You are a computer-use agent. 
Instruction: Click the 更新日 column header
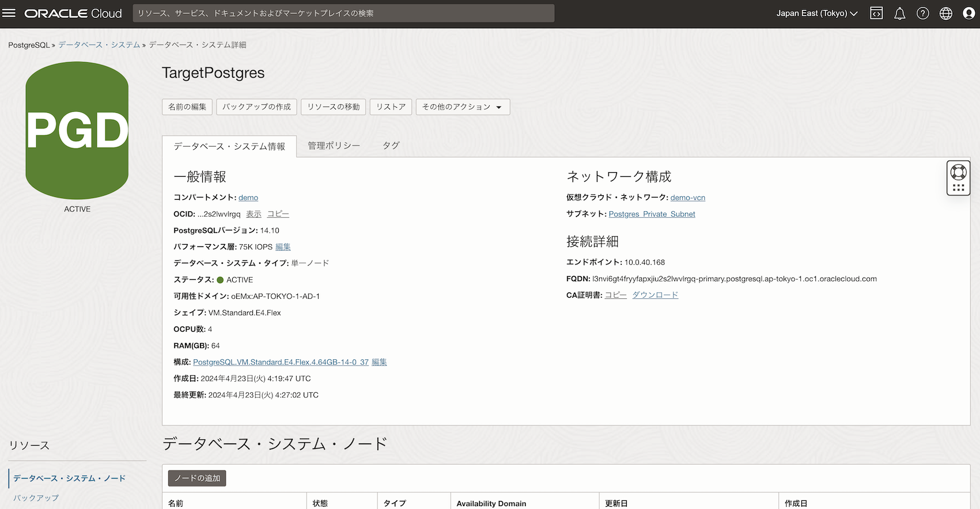(616, 503)
